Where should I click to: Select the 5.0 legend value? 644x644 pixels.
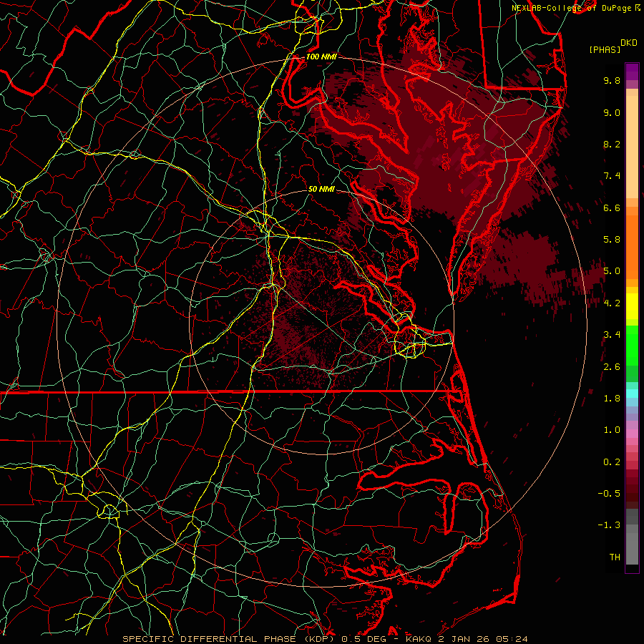612,271
